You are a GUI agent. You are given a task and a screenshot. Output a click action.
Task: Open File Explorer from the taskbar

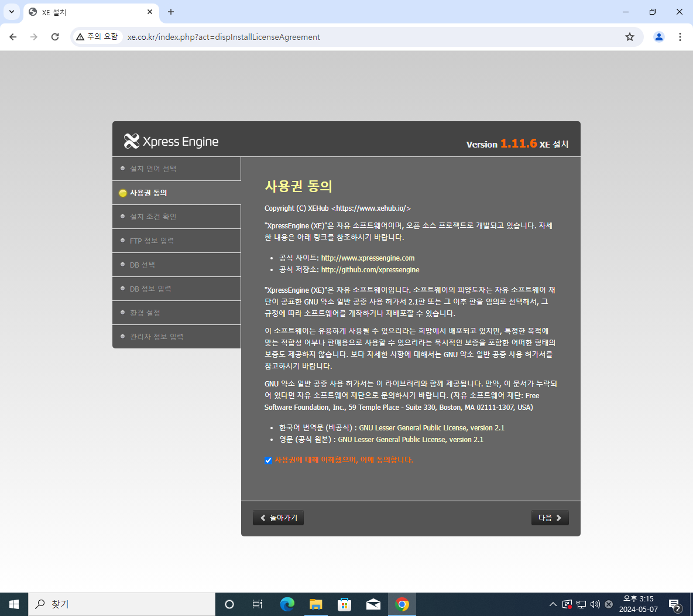pyautogui.click(x=315, y=604)
